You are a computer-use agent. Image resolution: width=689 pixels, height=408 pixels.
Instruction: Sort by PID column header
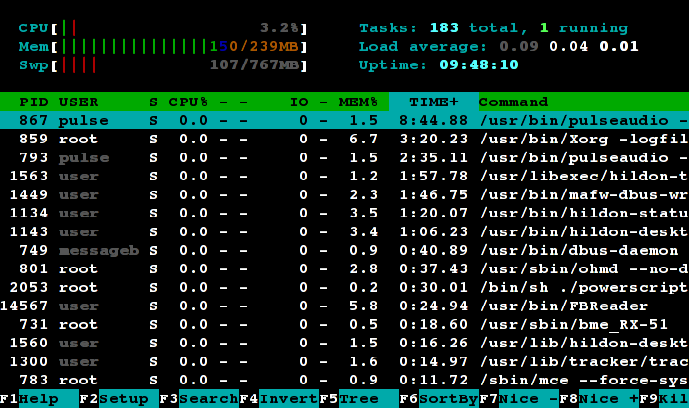34,102
